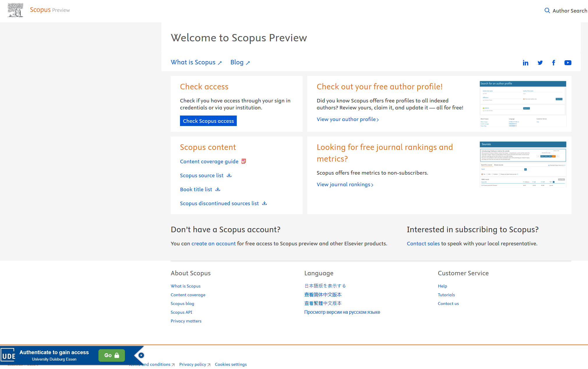Open the Scopus YouTube channel
Screen dimensions: 588x369
tap(568, 63)
